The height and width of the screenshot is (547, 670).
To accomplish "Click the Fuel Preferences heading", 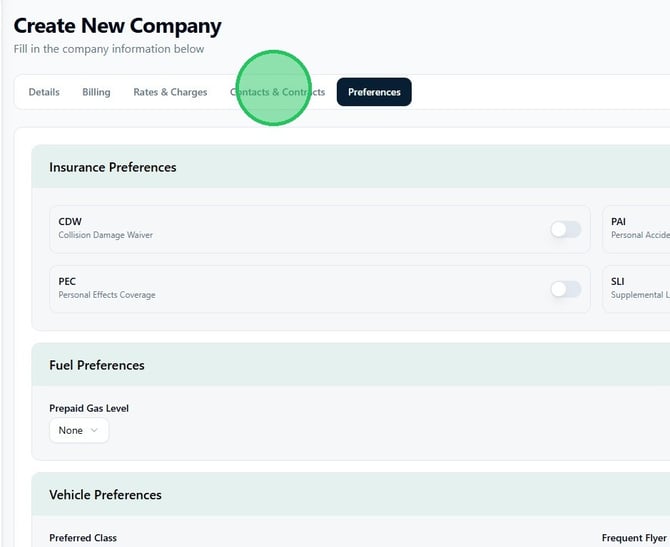I will pos(97,365).
